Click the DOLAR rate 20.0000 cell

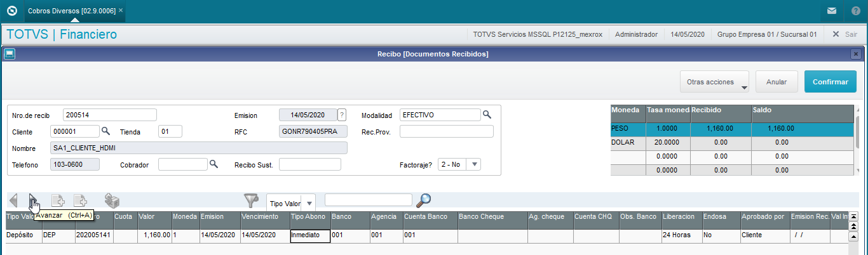point(667,143)
